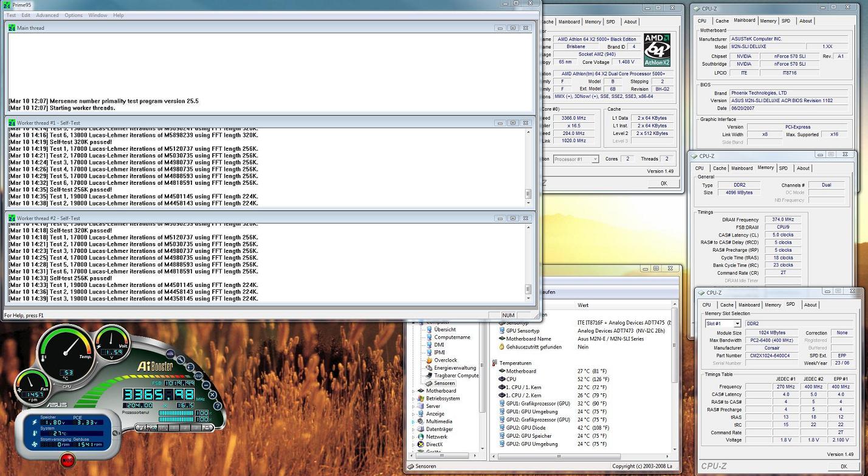Expand the Betriebssystem tree node

[x=413, y=399]
